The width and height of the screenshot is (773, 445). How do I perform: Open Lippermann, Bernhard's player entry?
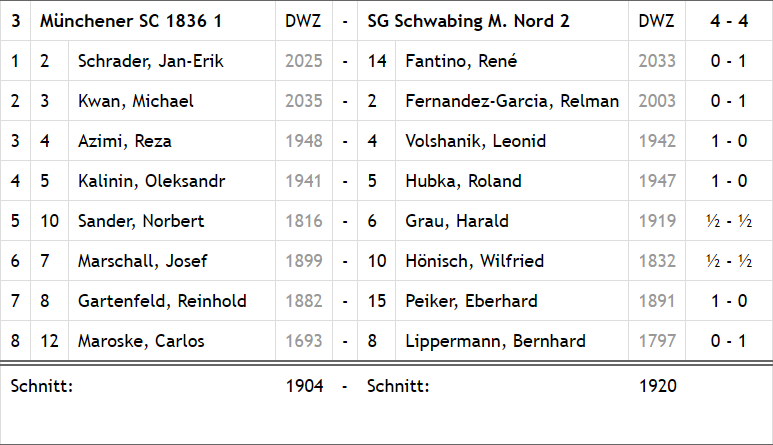pyautogui.click(x=495, y=341)
